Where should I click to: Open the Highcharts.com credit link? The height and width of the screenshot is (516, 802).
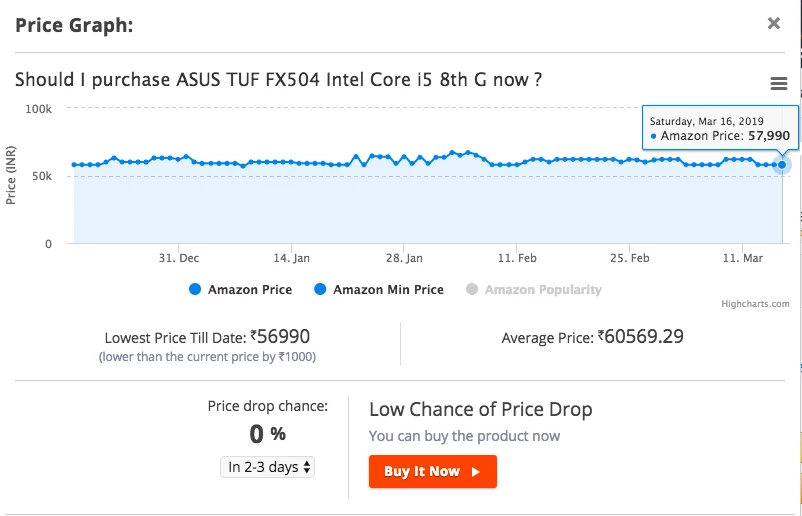(755, 304)
